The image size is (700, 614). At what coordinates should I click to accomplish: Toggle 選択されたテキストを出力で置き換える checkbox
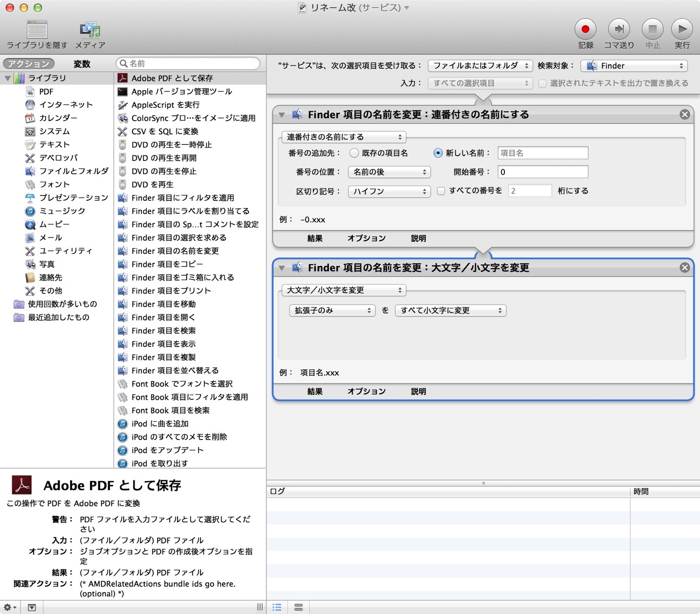[542, 84]
